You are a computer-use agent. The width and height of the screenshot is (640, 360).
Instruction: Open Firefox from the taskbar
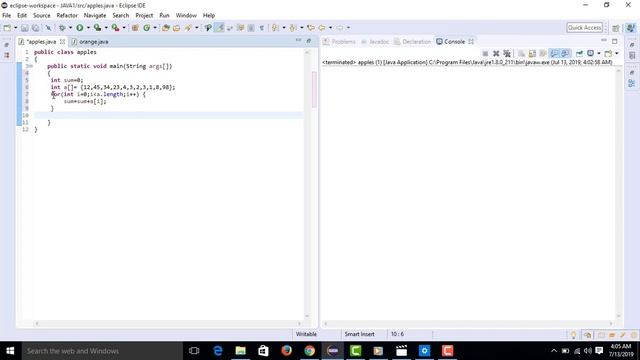pyautogui.click(x=287, y=351)
